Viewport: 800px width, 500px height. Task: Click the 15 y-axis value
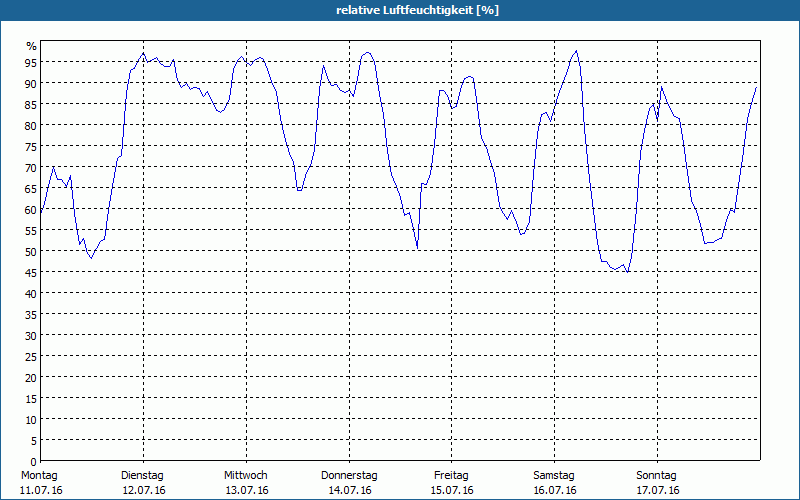tap(31, 399)
